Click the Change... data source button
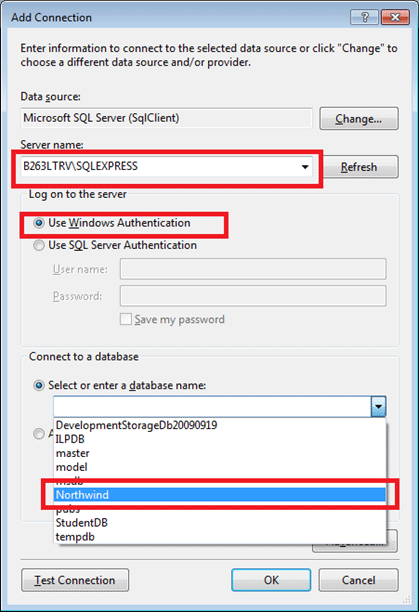Viewport: 419px width, 612px height. (x=359, y=119)
